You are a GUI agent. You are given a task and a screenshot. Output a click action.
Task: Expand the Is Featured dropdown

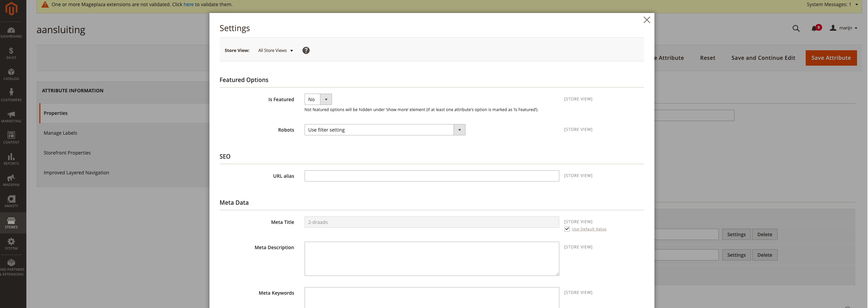pos(318,99)
